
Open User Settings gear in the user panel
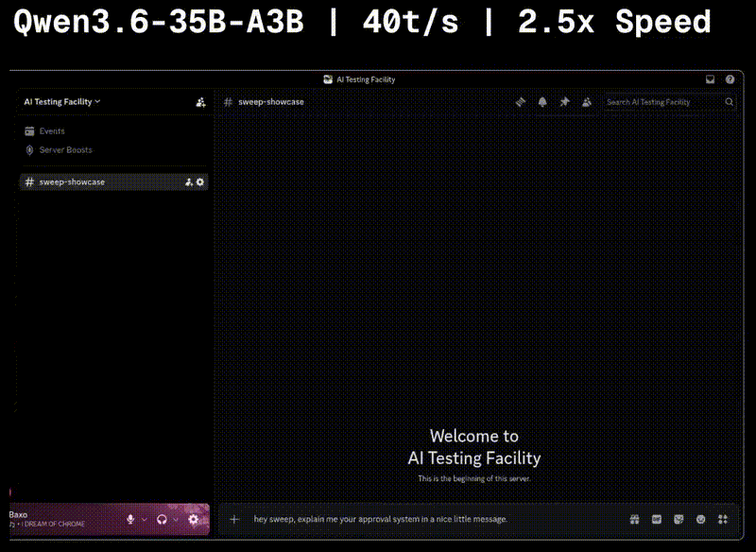(194, 519)
